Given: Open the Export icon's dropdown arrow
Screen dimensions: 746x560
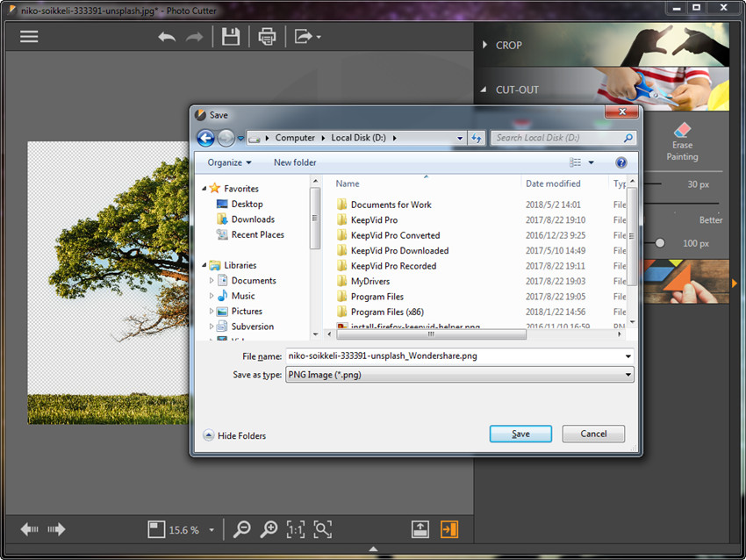Looking at the screenshot, I should (x=319, y=37).
